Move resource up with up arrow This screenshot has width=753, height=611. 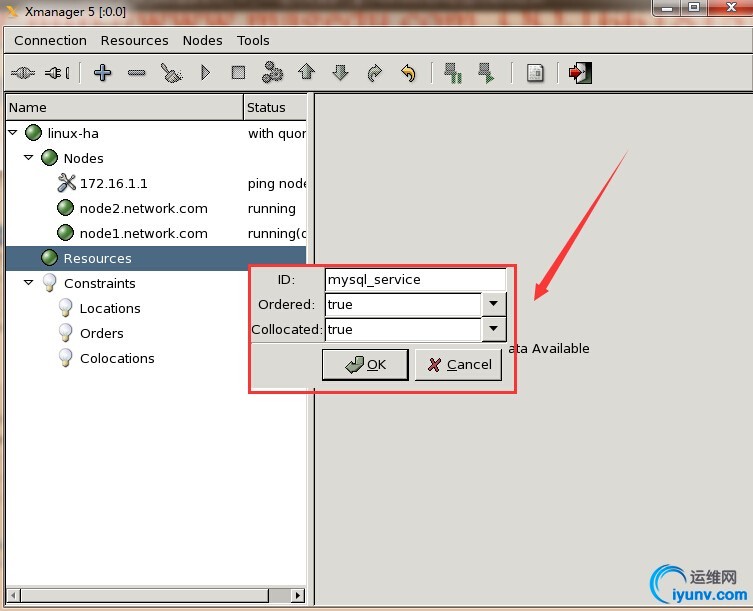click(x=306, y=72)
